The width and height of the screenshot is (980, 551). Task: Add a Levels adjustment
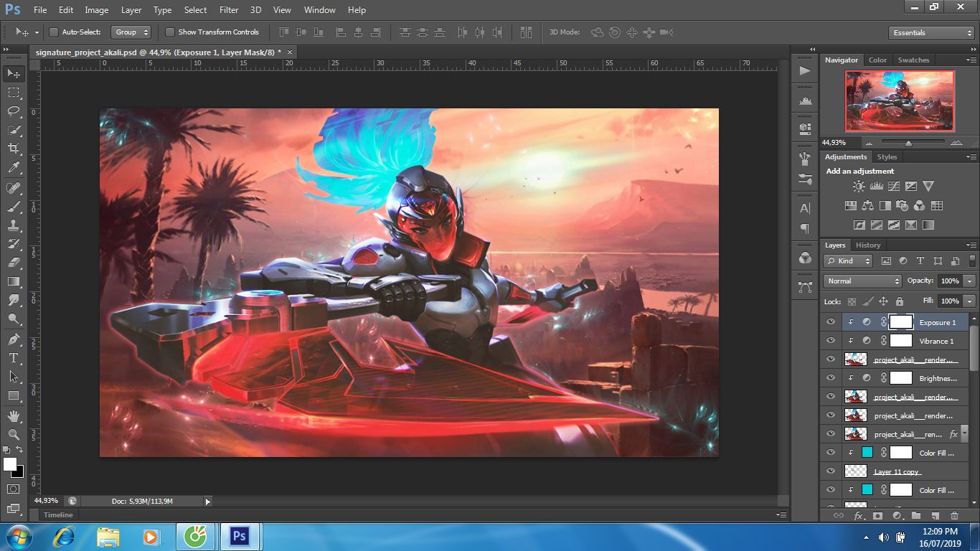(x=876, y=186)
